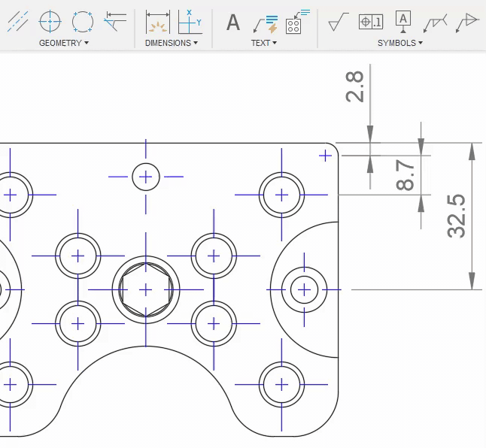The height and width of the screenshot is (448, 486).
Task: Select the Text tool
Action: 233,23
